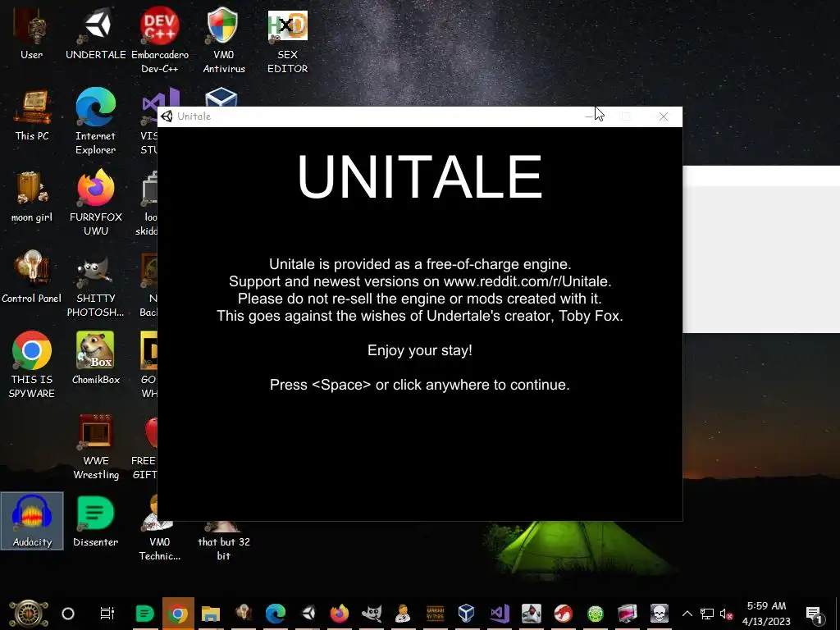Switch to Dissenter on the taskbar

click(x=144, y=614)
